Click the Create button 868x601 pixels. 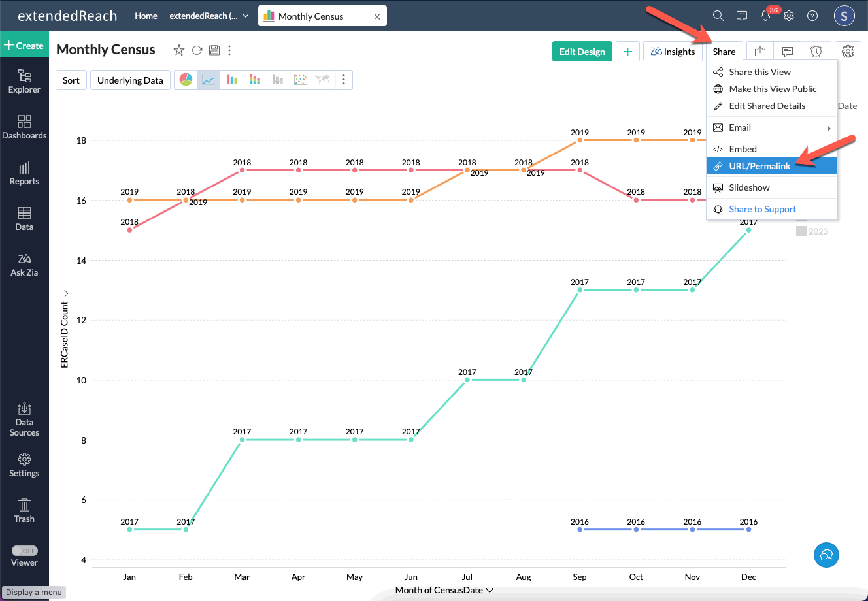tap(24, 45)
